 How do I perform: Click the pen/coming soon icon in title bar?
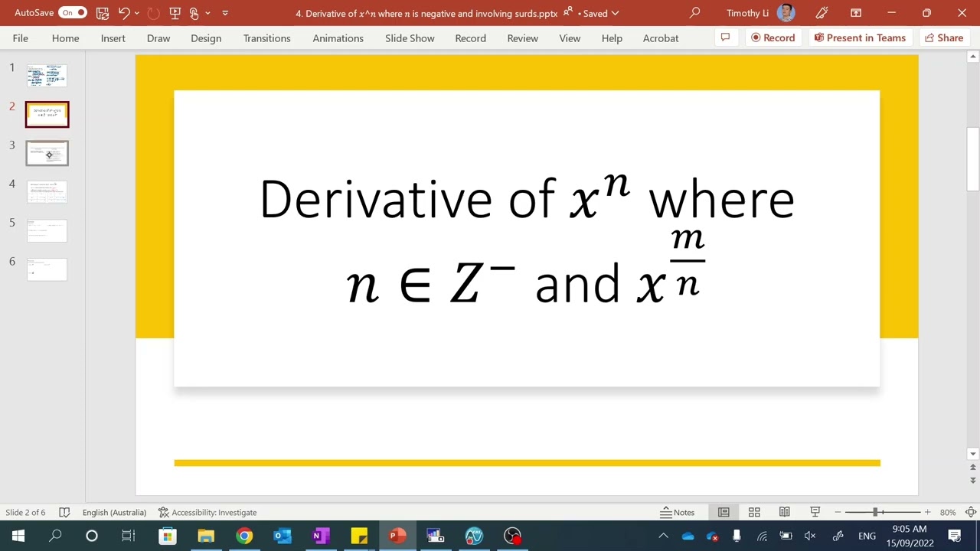pos(822,13)
